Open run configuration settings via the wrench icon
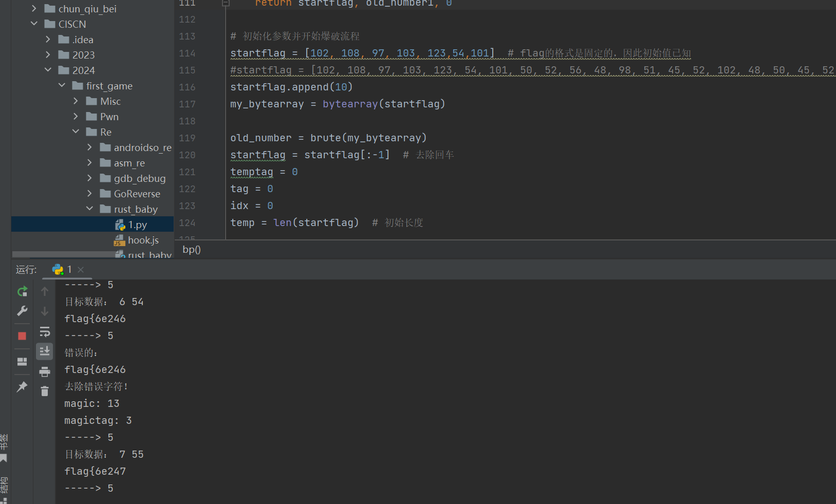The height and width of the screenshot is (504, 836). click(22, 311)
